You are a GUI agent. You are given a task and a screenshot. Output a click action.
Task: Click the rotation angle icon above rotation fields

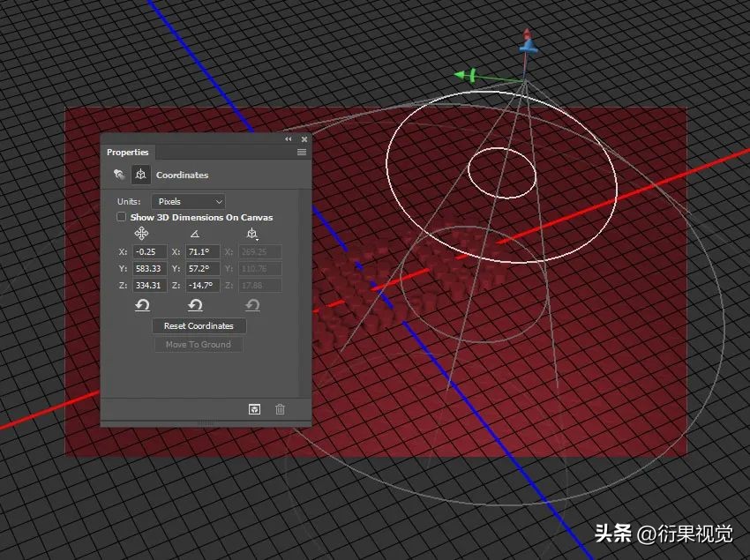pos(195,234)
